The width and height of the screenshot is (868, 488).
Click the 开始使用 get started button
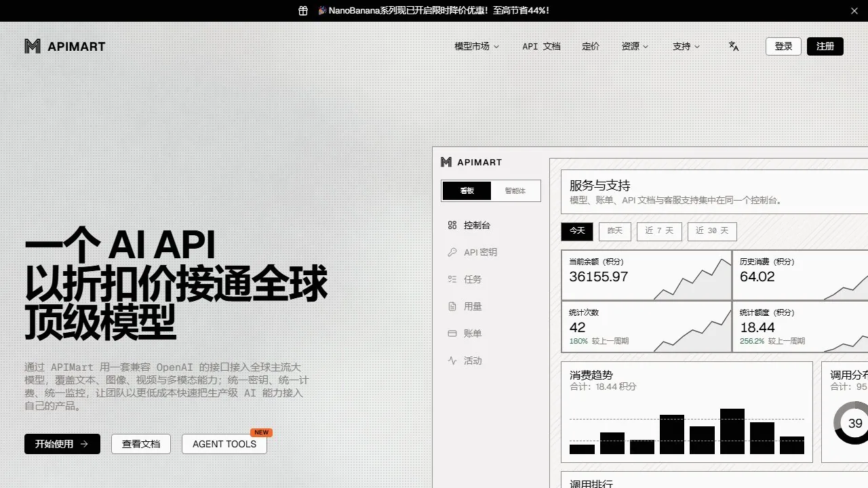(62, 444)
